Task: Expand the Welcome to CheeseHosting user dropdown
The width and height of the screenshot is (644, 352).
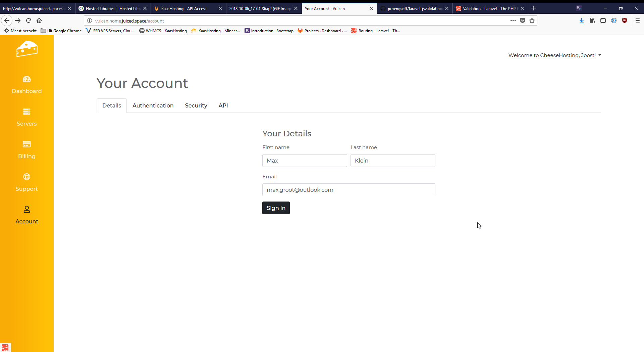Action: (554, 55)
